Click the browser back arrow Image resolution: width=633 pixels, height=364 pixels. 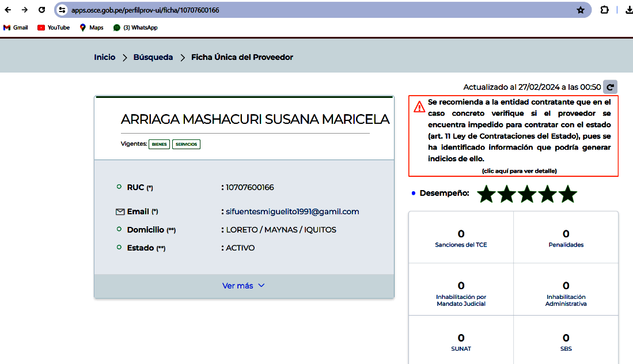pyautogui.click(x=8, y=10)
